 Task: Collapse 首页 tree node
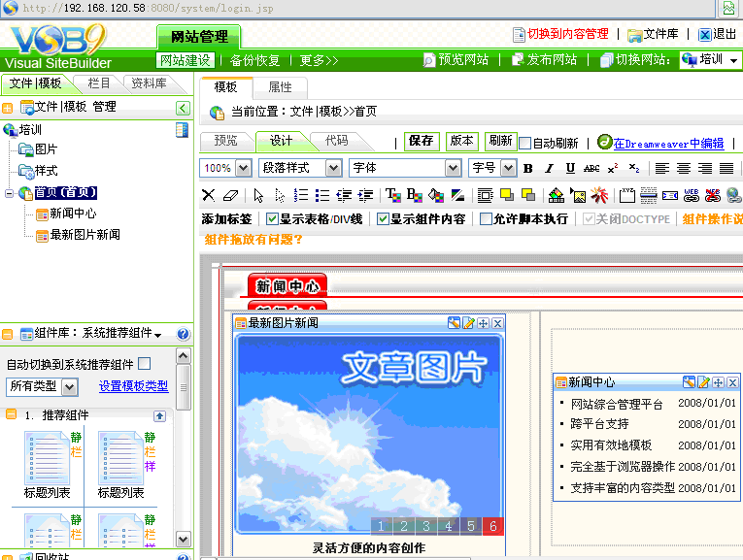pos(9,193)
